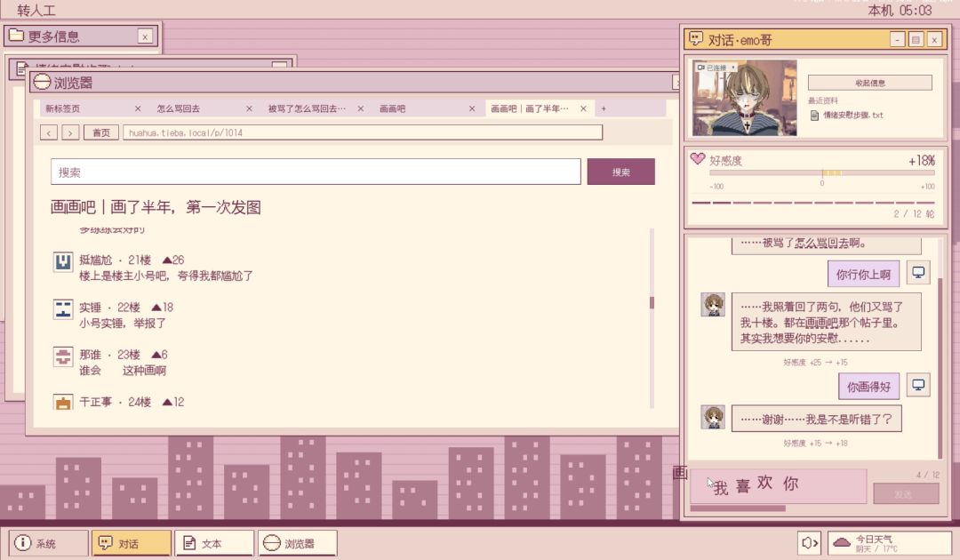
Task: Open today's weather widget 今日天气
Action: coord(889,543)
